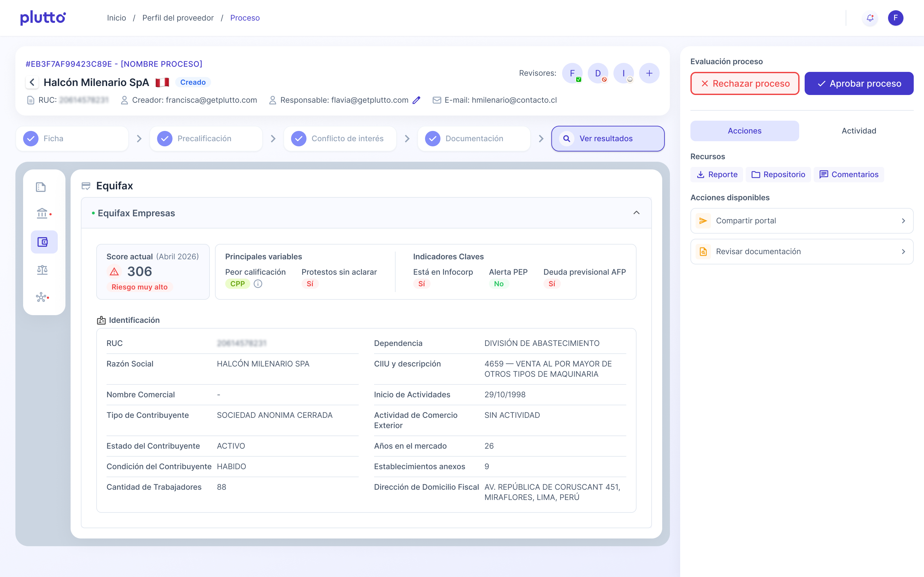924x577 pixels.
Task: Click the Está en Infocorp value Sí
Action: tap(422, 284)
